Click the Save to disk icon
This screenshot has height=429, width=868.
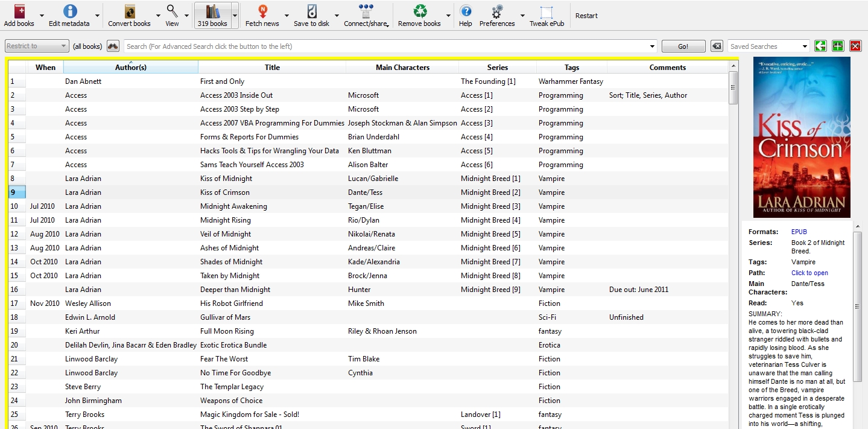311,11
